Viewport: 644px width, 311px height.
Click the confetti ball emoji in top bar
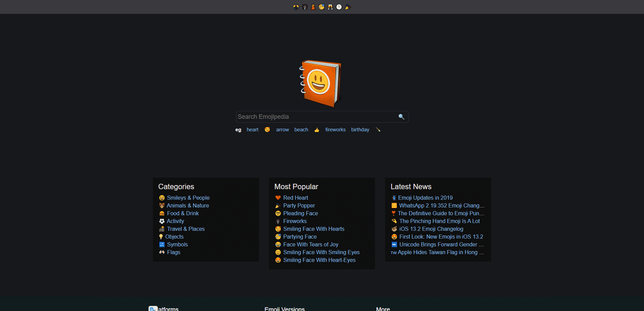(x=296, y=7)
